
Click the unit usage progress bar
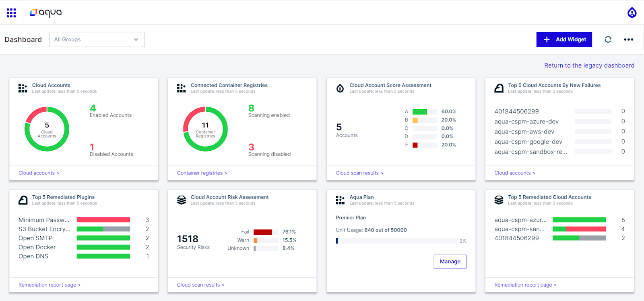point(396,241)
